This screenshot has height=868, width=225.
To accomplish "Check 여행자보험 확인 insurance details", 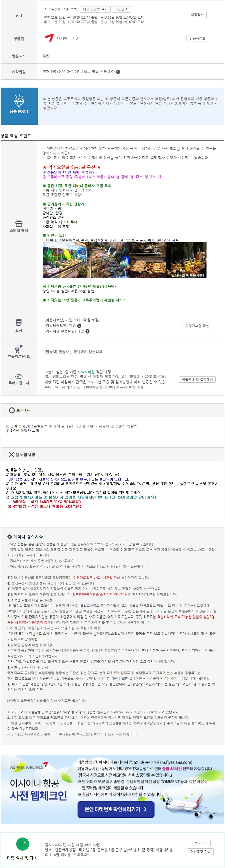I will (x=197, y=326).
